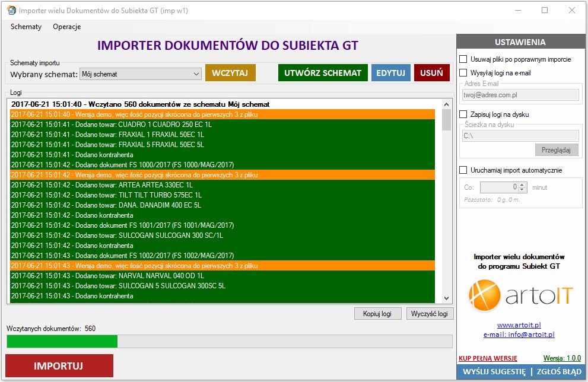Open the Operacje menu
This screenshot has height=382, width=588.
(66, 27)
